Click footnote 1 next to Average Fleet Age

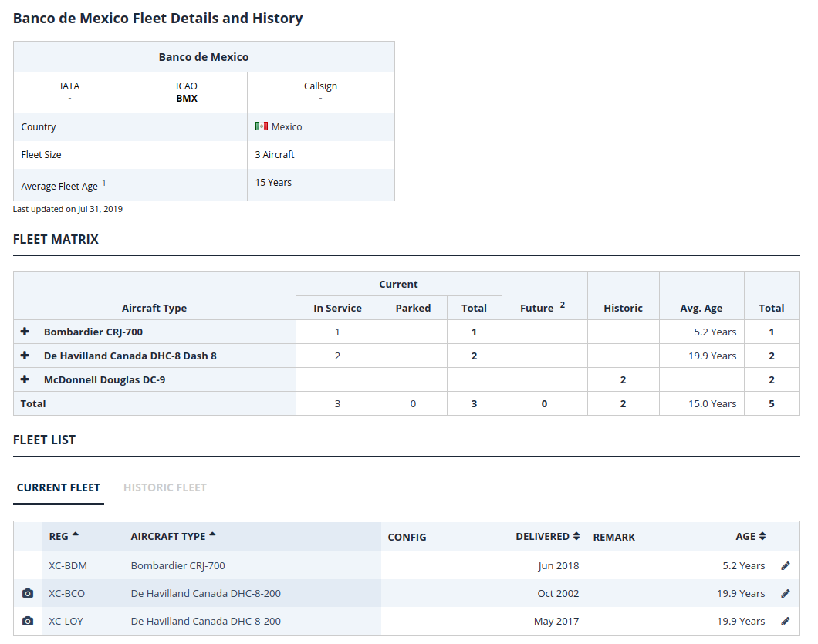pos(104,183)
